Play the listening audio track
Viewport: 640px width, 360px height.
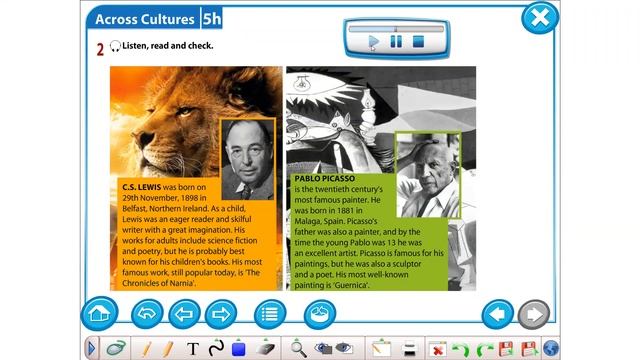[x=373, y=42]
